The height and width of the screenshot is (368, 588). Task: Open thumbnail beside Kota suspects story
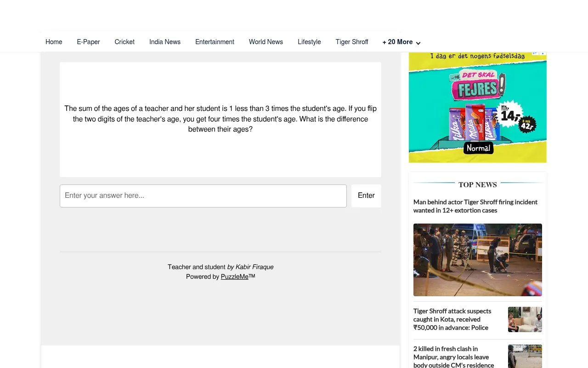525,319
